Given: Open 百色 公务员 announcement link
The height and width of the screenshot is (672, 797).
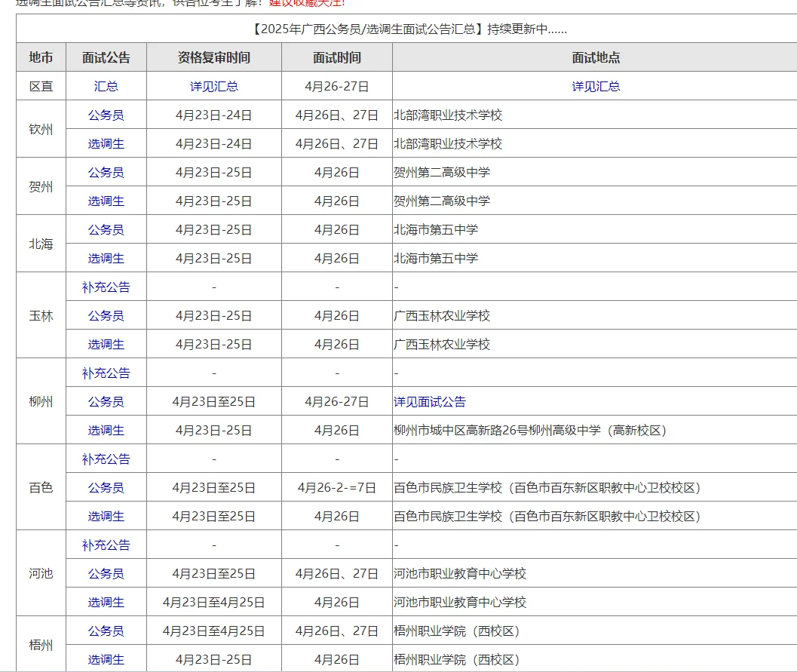Looking at the screenshot, I should pyautogui.click(x=106, y=487).
